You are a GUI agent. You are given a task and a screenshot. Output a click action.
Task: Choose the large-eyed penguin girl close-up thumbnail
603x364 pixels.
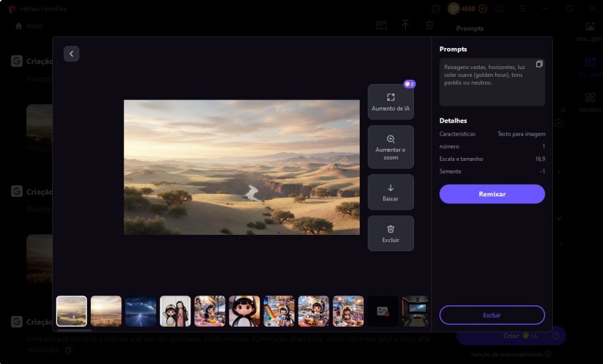click(x=245, y=311)
